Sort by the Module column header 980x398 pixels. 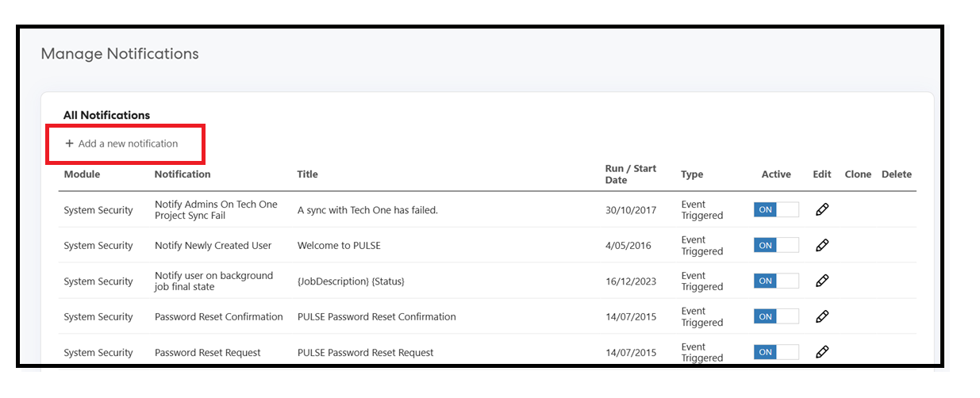(x=82, y=174)
